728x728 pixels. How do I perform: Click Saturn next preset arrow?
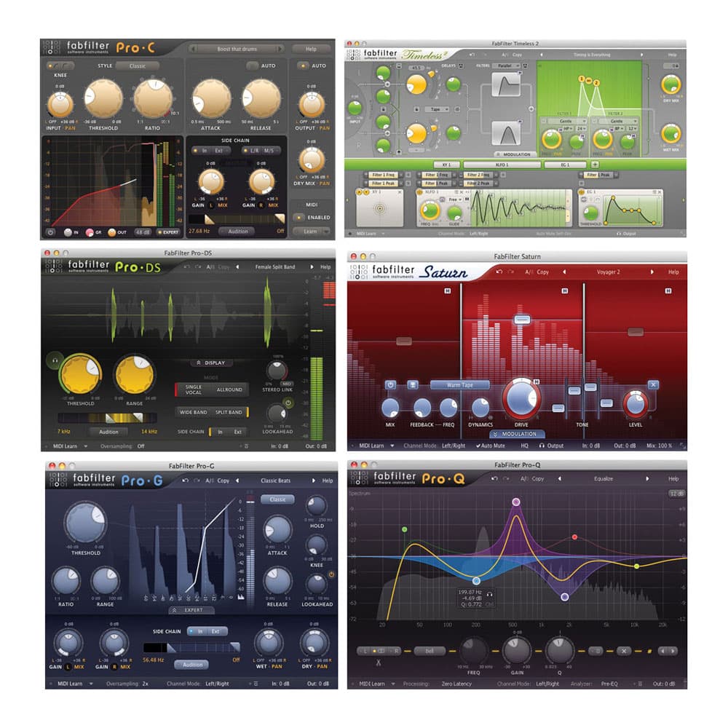(652, 272)
